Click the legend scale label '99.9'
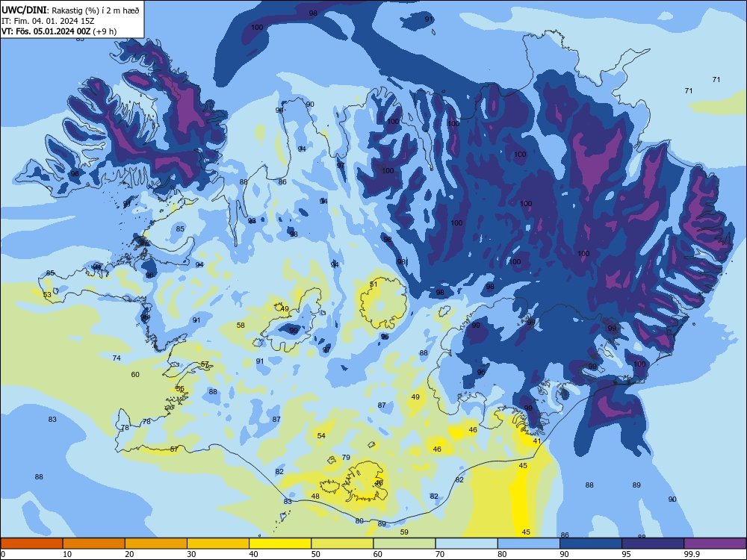The image size is (747, 560). (692, 554)
